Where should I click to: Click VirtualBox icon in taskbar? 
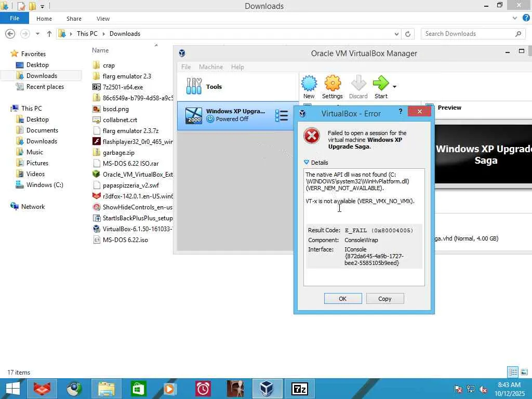[267, 389]
